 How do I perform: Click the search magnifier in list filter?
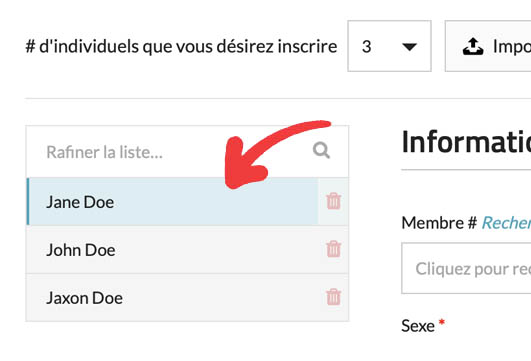(321, 151)
